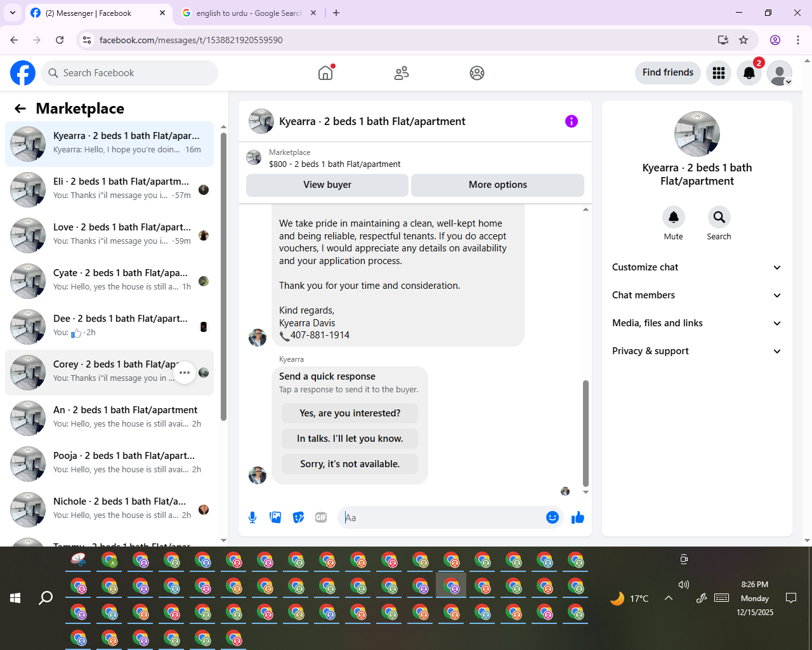View site information icon in address bar
Screen dimensions: 812x650
87,40
